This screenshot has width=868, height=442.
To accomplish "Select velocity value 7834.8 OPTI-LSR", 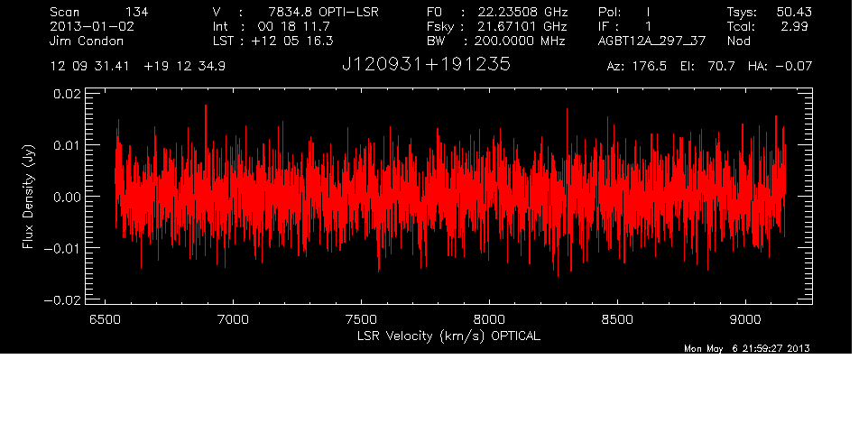I will pyautogui.click(x=323, y=12).
